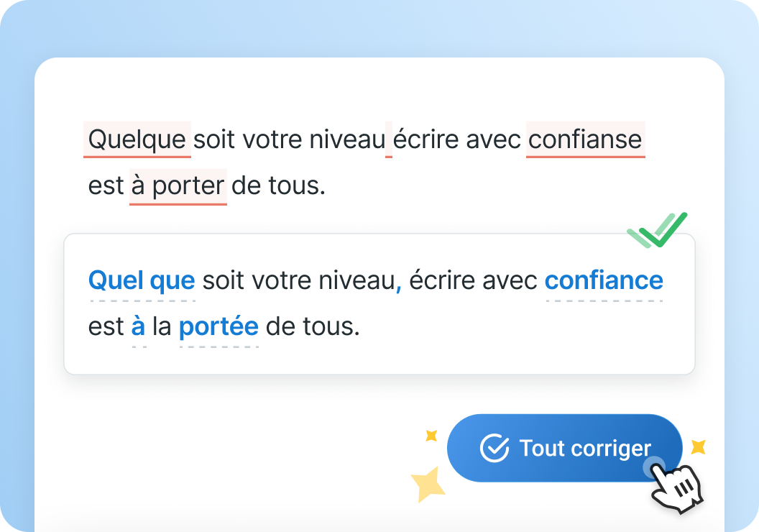Select the blue word 'portée'
The height and width of the screenshot is (532, 759).
(218, 326)
